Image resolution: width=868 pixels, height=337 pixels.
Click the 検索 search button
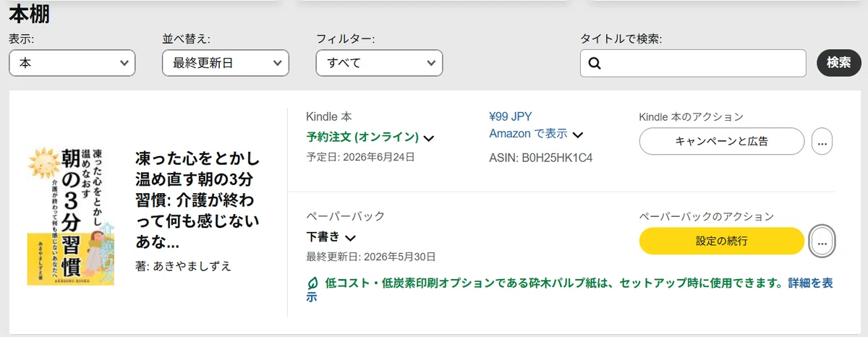[x=839, y=63]
